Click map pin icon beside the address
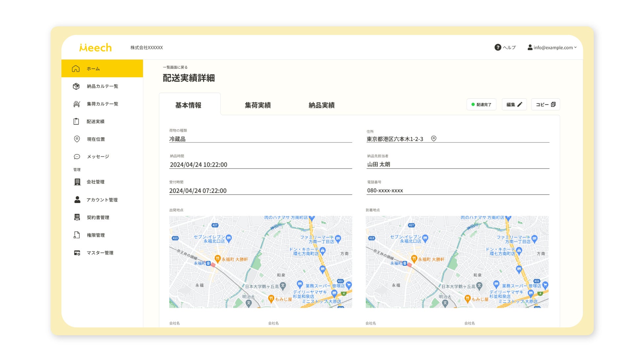This screenshot has height=362, width=644. [x=434, y=139]
